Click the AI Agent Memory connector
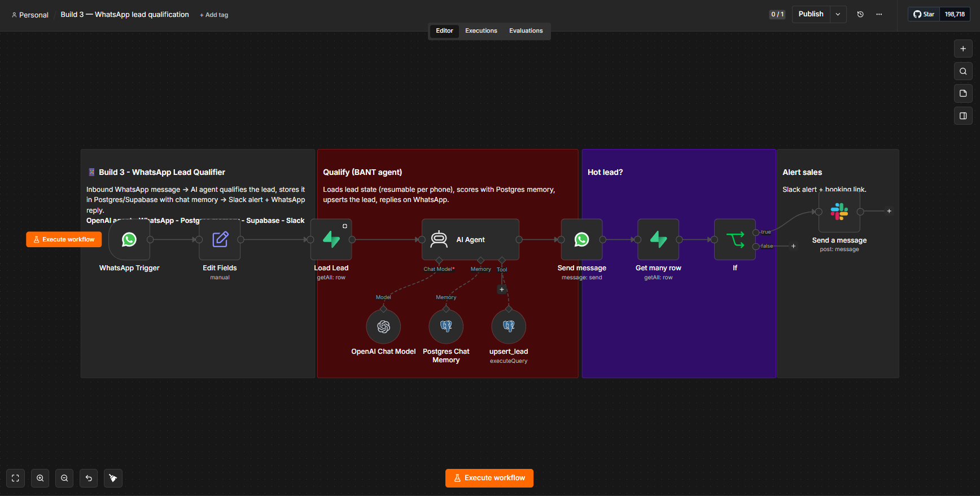The image size is (980, 496). coord(481,260)
